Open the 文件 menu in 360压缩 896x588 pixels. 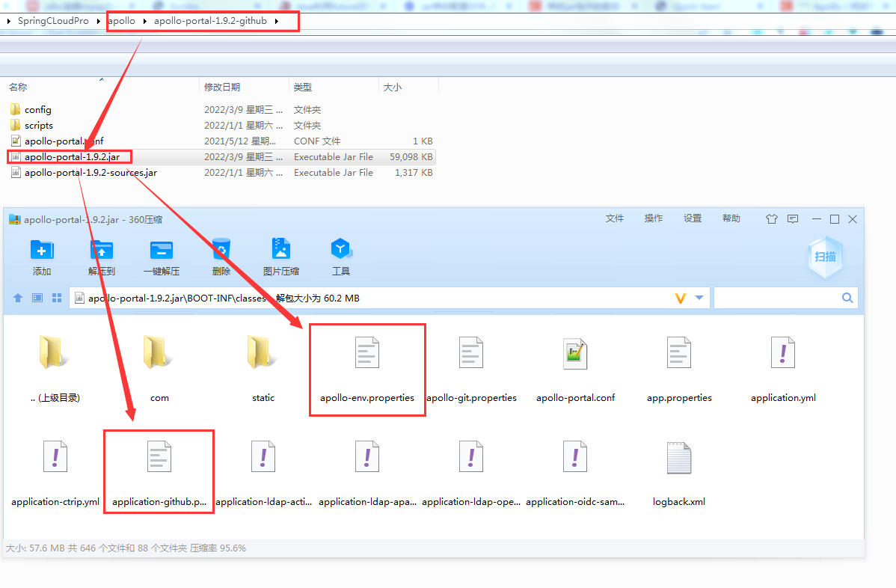click(x=615, y=218)
